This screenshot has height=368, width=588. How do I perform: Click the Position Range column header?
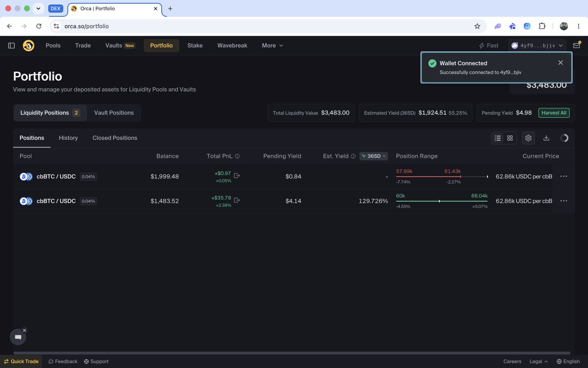coord(416,156)
